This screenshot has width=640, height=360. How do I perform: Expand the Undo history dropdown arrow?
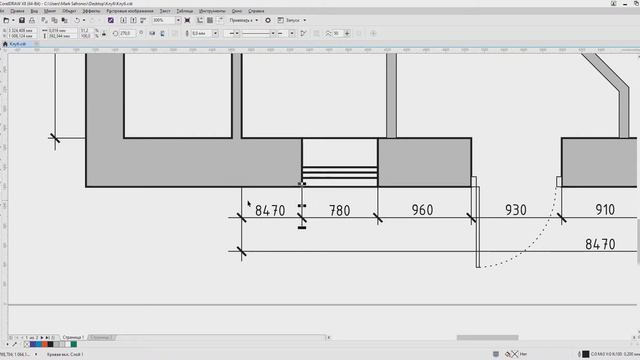(84, 20)
